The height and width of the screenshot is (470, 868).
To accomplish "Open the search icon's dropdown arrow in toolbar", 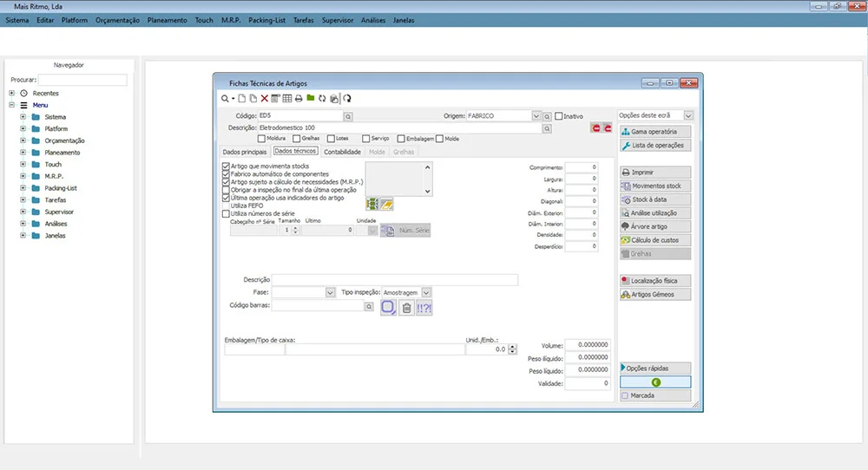I will 233,99.
